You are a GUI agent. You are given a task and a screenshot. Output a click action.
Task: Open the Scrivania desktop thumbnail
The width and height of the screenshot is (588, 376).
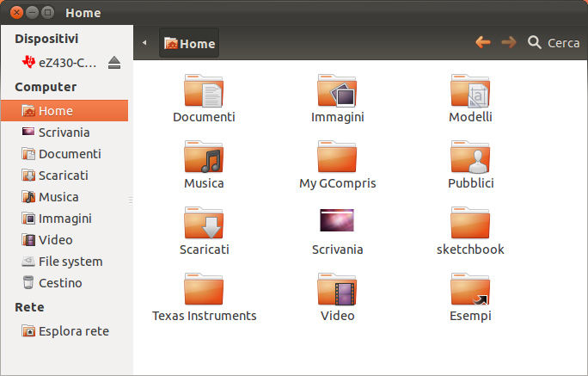click(x=337, y=222)
